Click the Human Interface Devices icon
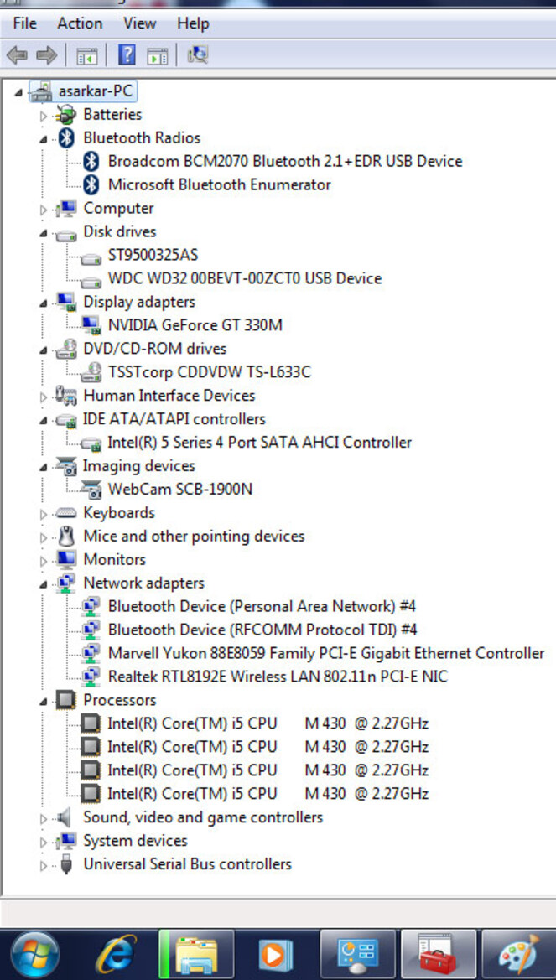The image size is (556, 980). [65, 396]
